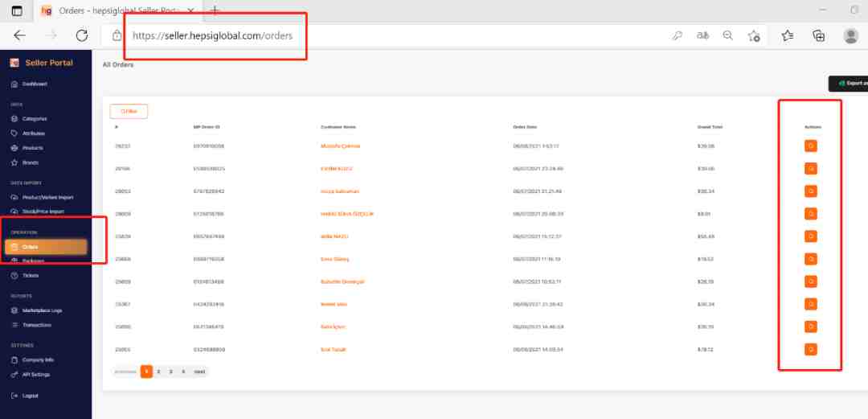Click the Order Date column header
Viewport: 868px width, 419px height.
point(525,127)
